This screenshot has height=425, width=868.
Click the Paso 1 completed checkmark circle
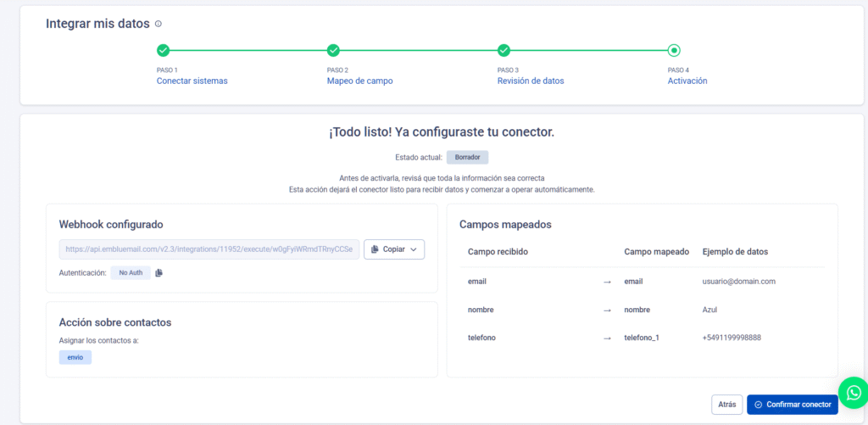(x=163, y=51)
